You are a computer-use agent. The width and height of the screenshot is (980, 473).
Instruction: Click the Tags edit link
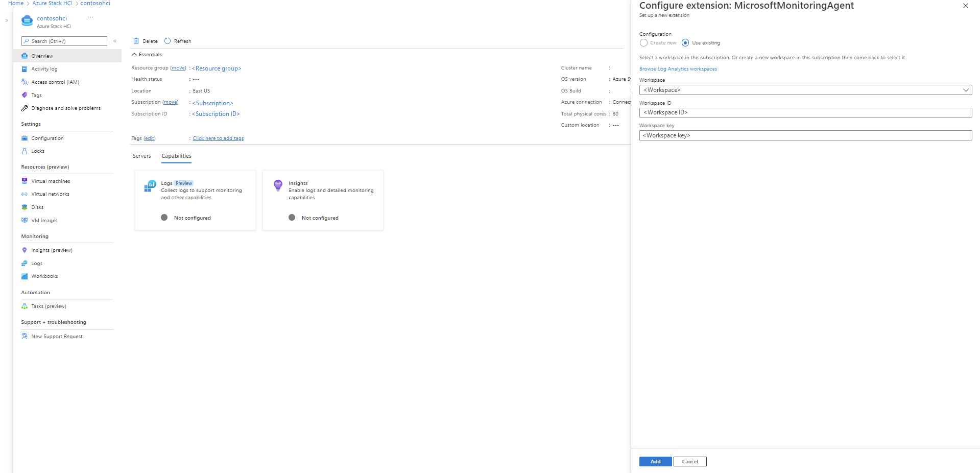tap(150, 138)
